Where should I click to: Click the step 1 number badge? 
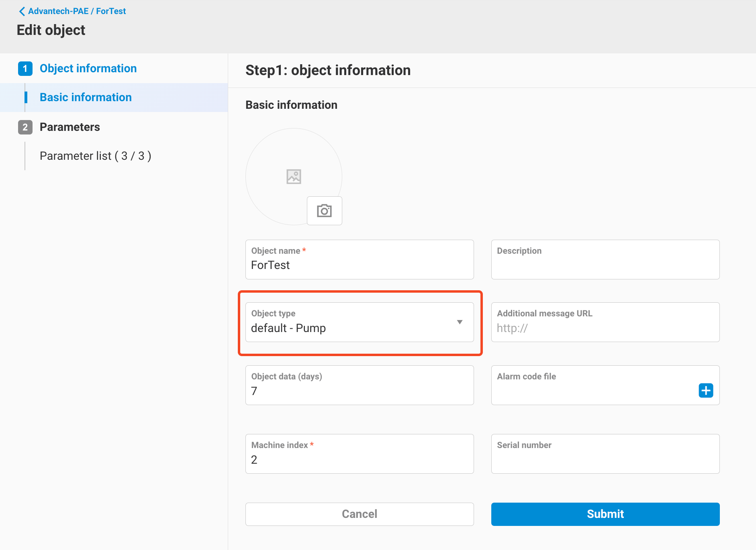pos(25,69)
